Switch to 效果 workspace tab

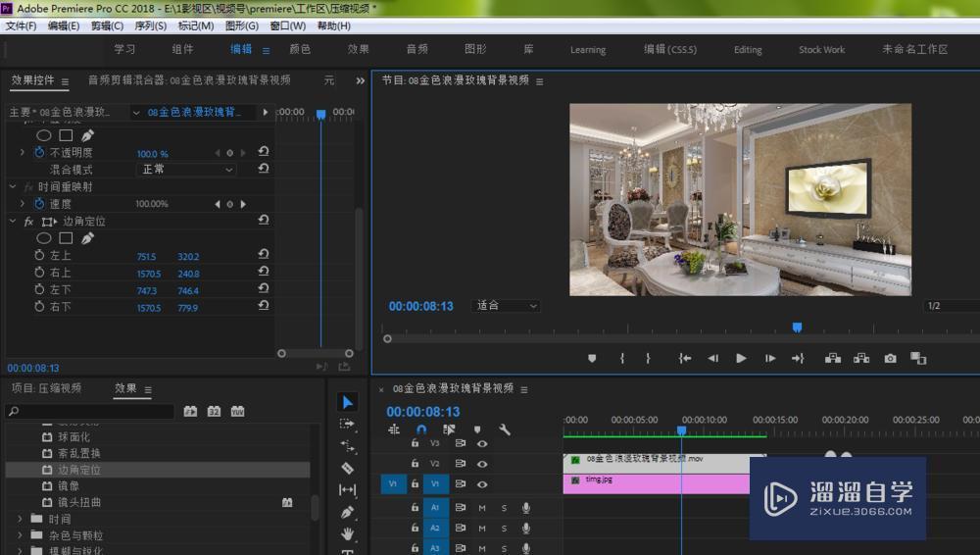[358, 49]
